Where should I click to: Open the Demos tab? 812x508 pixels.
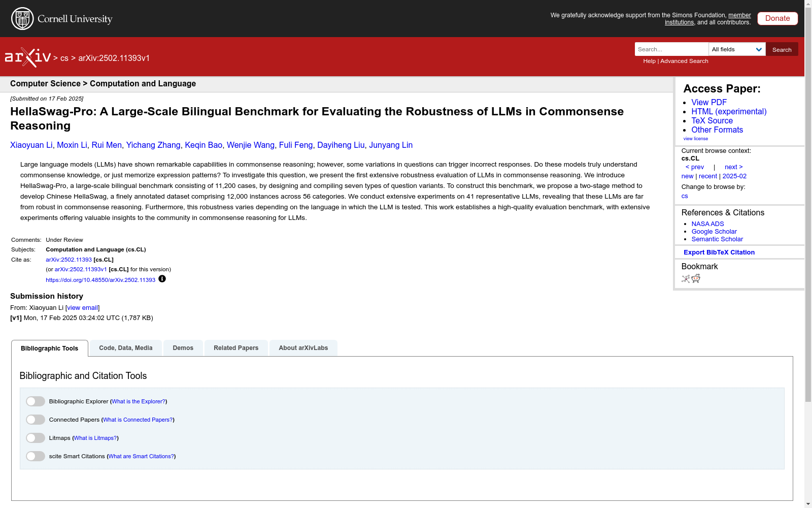click(183, 348)
